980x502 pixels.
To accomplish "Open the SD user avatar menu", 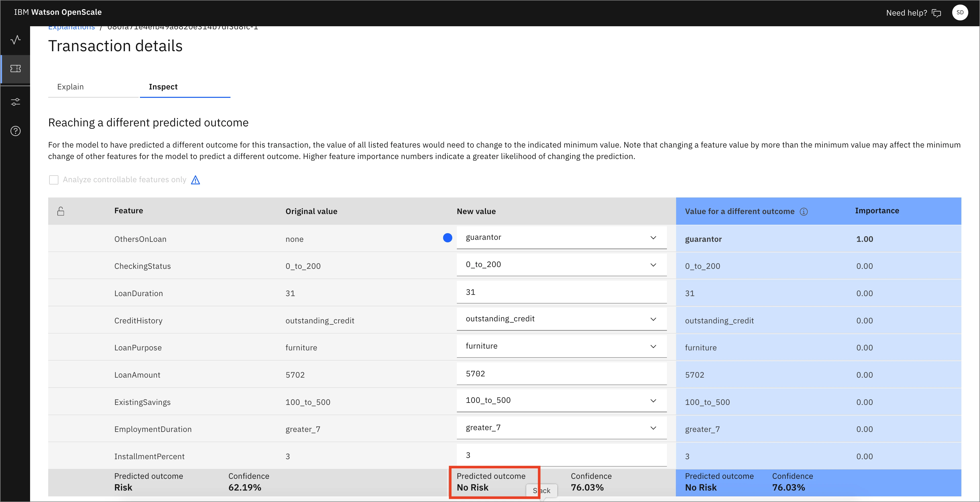I will 960,12.
